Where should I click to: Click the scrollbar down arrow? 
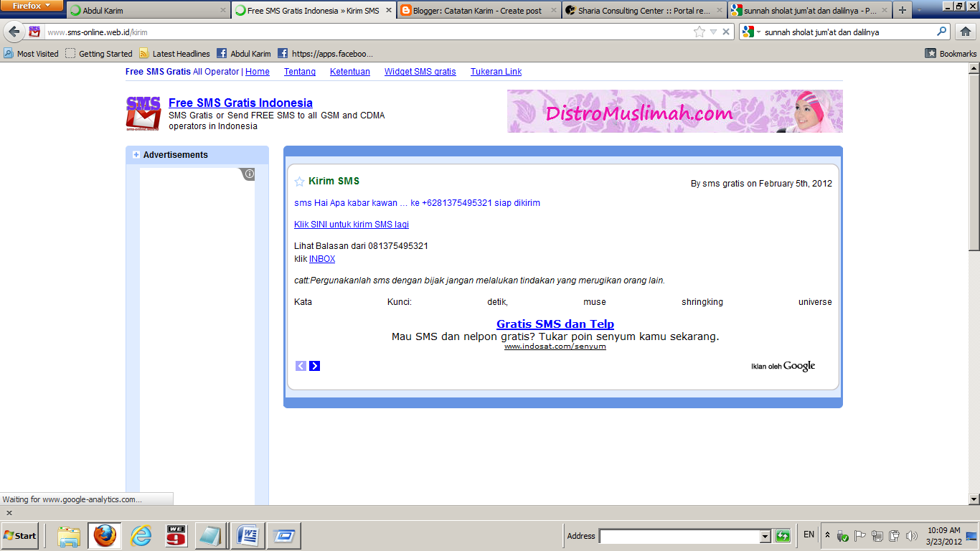pyautogui.click(x=974, y=499)
